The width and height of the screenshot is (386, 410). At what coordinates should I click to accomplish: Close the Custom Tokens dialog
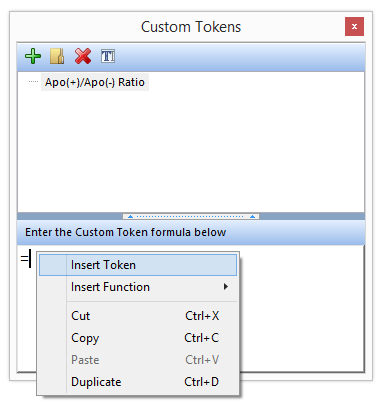(354, 26)
